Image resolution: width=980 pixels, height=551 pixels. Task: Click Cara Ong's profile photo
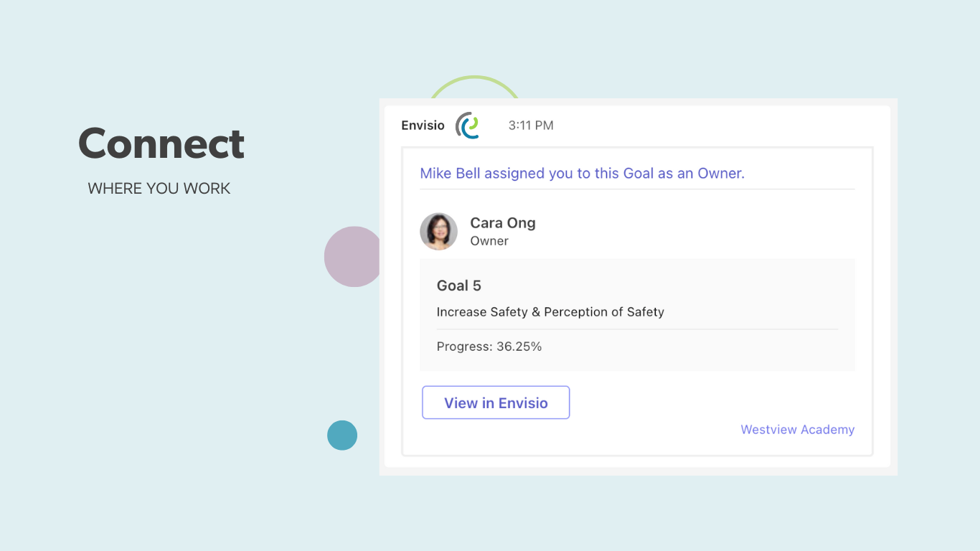click(x=438, y=231)
